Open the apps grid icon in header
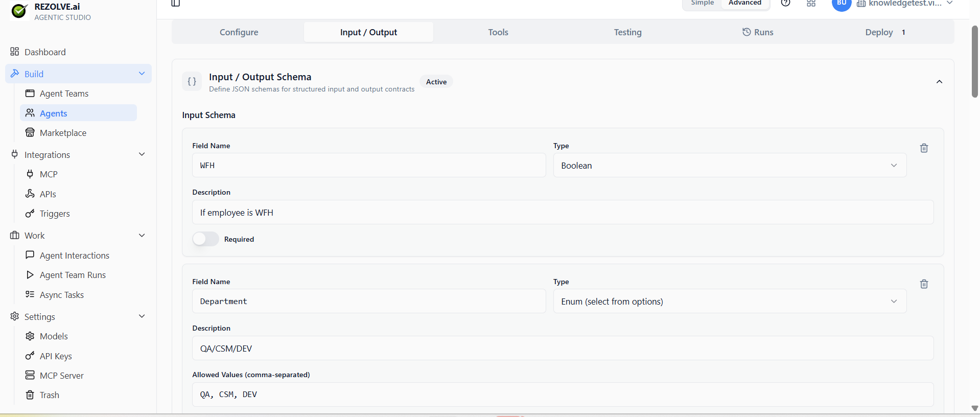Viewport: 980px width, 417px height. 811,3
